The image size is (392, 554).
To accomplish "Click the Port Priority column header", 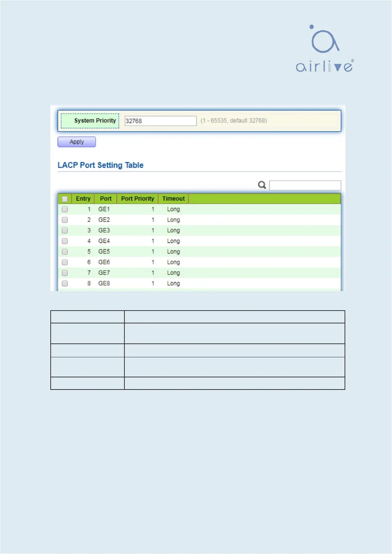I will point(137,199).
